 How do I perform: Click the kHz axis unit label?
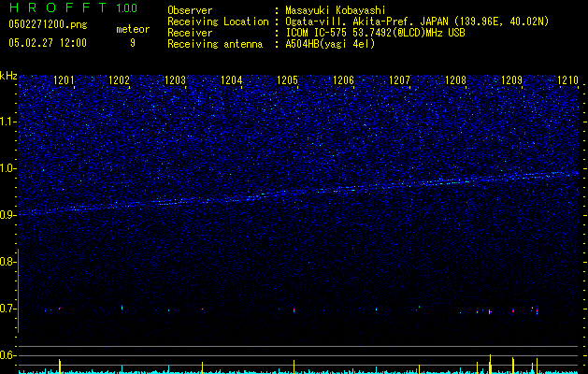8,76
